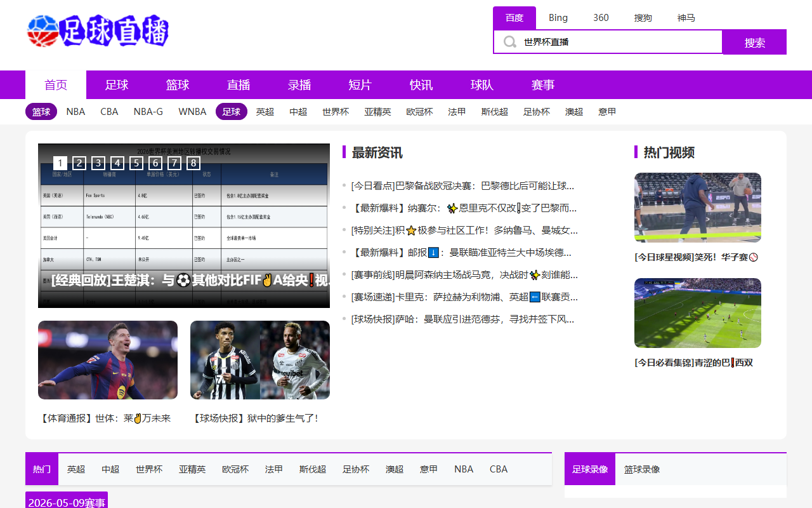Go to 录播 in main navigation

point(299,84)
